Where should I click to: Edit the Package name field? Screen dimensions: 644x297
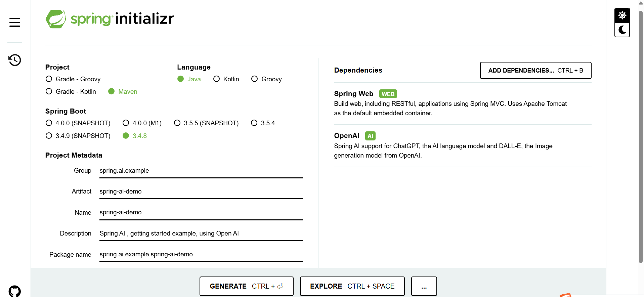tap(201, 254)
